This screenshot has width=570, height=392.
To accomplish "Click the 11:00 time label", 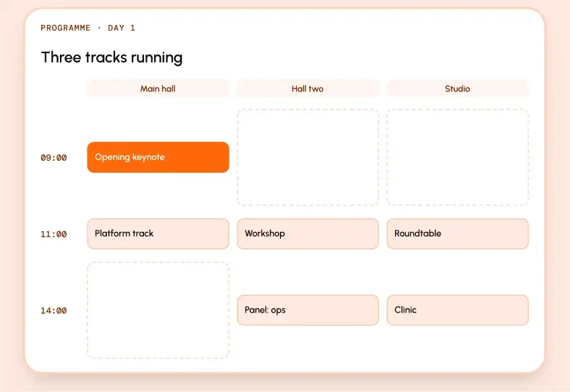I will 54,234.
